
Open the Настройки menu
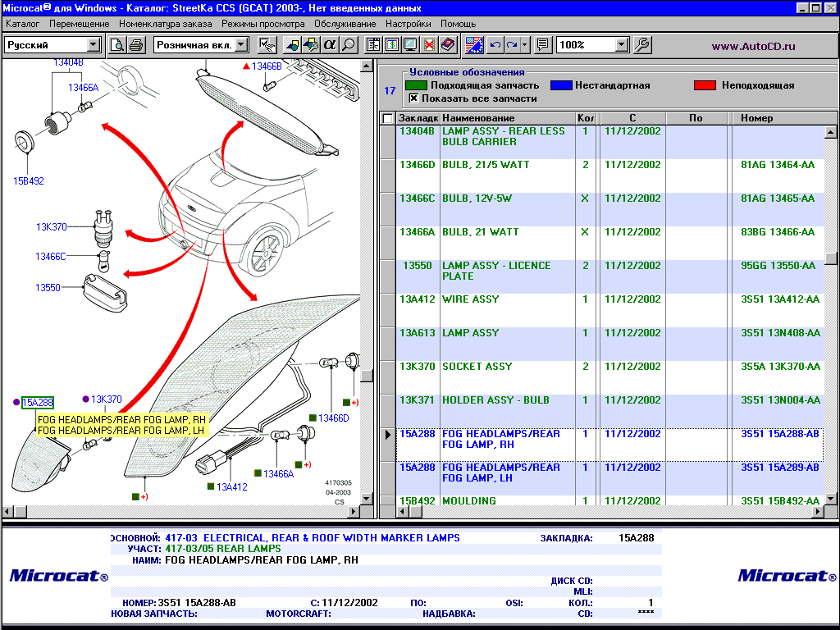pos(409,24)
